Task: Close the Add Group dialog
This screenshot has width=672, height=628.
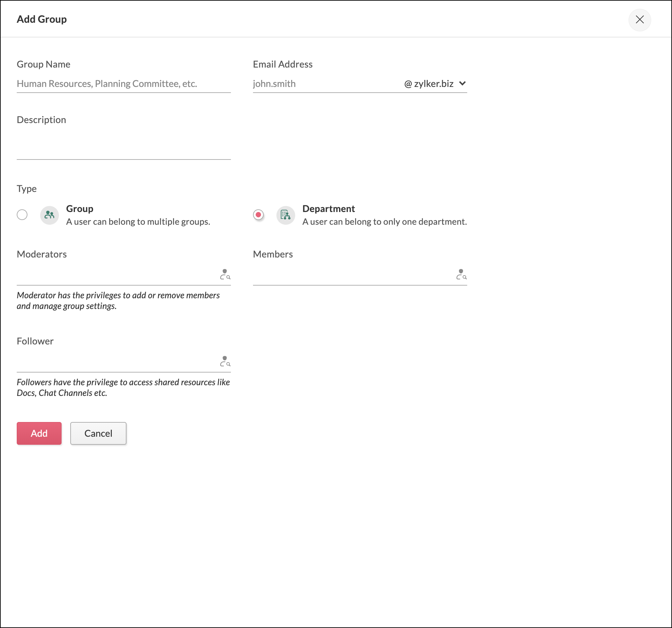Action: coord(639,20)
